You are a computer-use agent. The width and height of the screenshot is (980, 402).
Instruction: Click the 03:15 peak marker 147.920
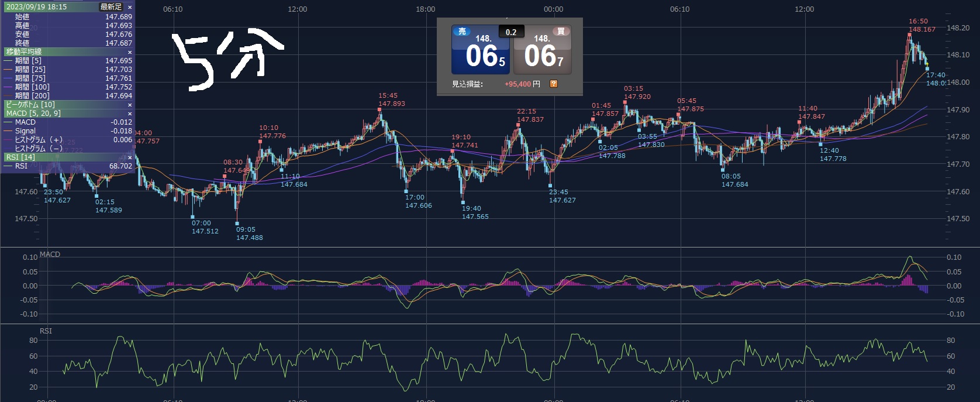(x=637, y=92)
